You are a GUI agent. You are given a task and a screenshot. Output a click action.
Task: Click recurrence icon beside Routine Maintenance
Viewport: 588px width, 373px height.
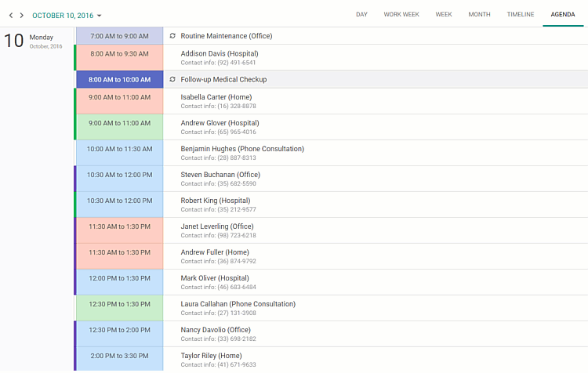click(172, 36)
